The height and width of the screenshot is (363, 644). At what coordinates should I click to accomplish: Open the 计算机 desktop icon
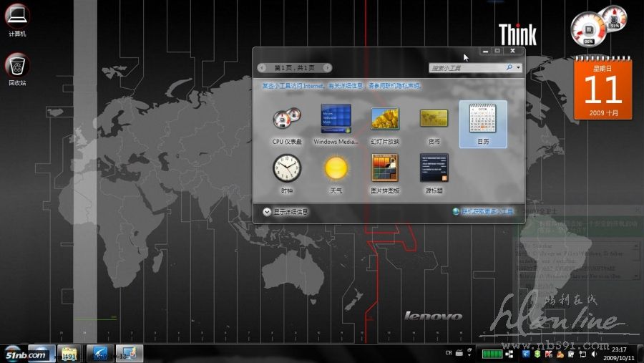point(17,20)
